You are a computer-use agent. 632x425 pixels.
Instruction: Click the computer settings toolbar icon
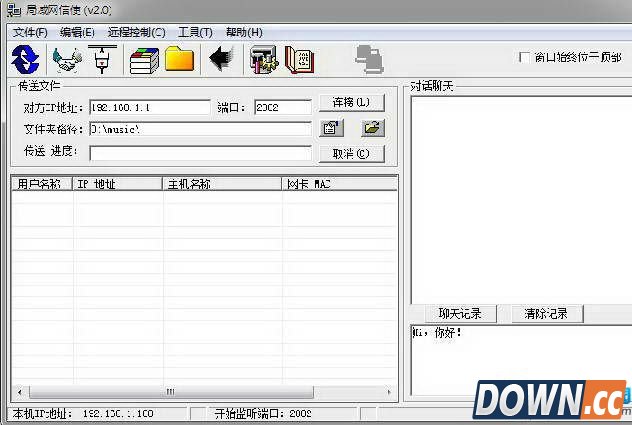(263, 59)
